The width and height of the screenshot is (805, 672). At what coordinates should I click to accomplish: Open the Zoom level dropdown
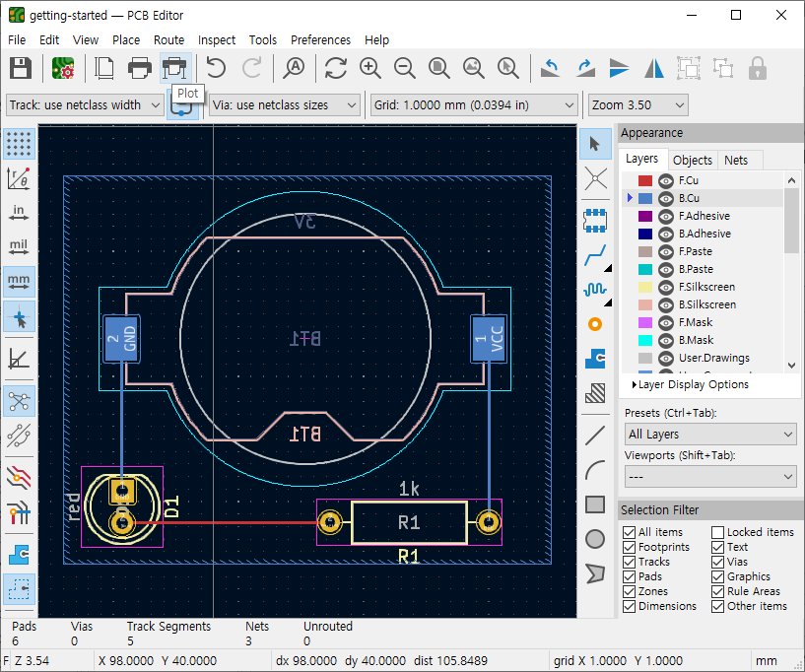coord(638,105)
